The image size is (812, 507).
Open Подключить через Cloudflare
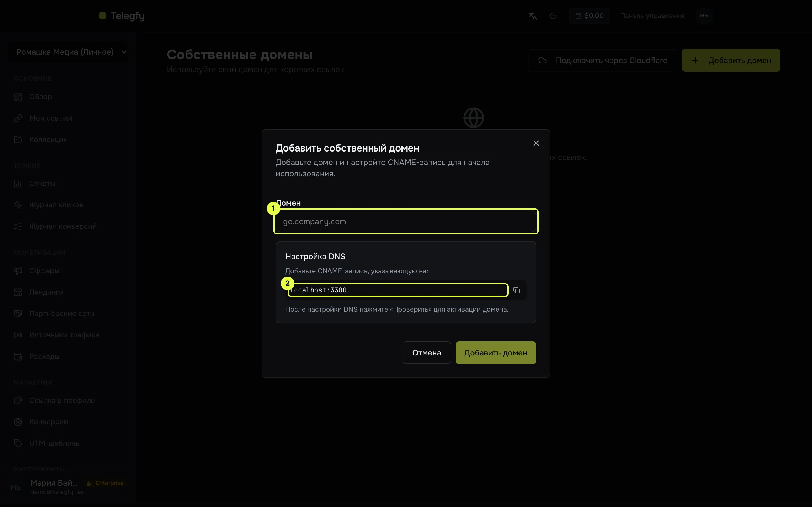tap(603, 60)
